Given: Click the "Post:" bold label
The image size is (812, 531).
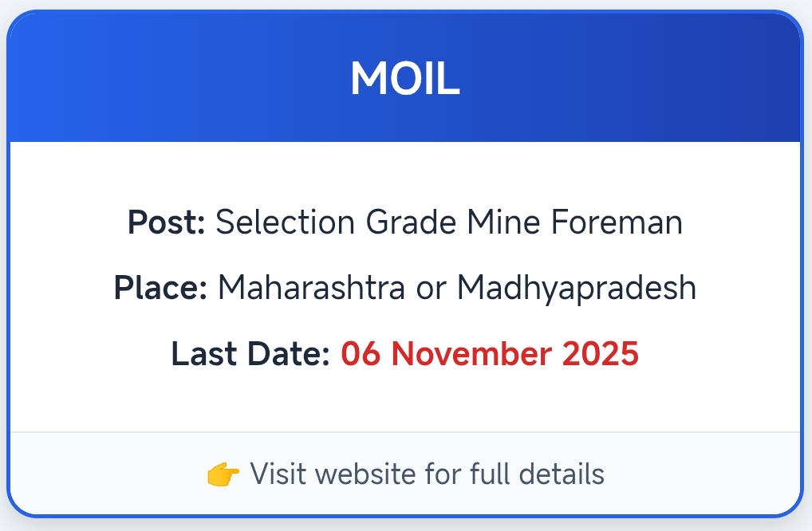Looking at the screenshot, I should point(167,222).
